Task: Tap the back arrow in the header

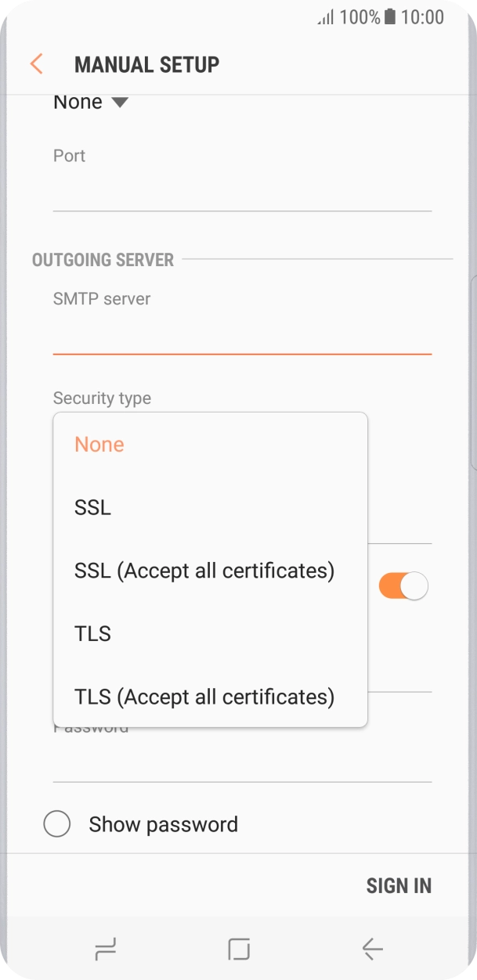Action: point(36,64)
